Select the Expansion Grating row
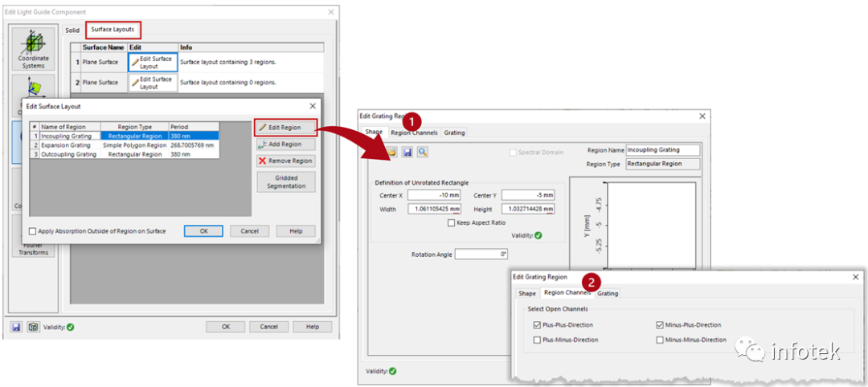The image size is (868, 387). coord(125,145)
